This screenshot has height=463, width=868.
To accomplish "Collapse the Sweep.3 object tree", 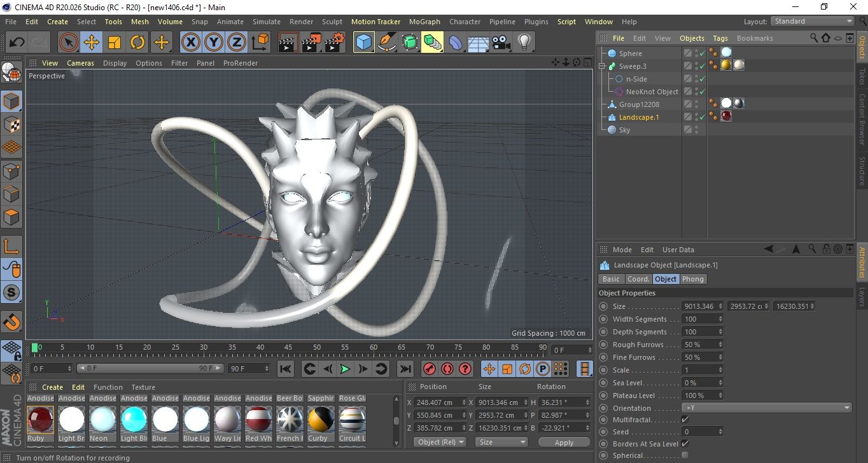I will [x=602, y=66].
